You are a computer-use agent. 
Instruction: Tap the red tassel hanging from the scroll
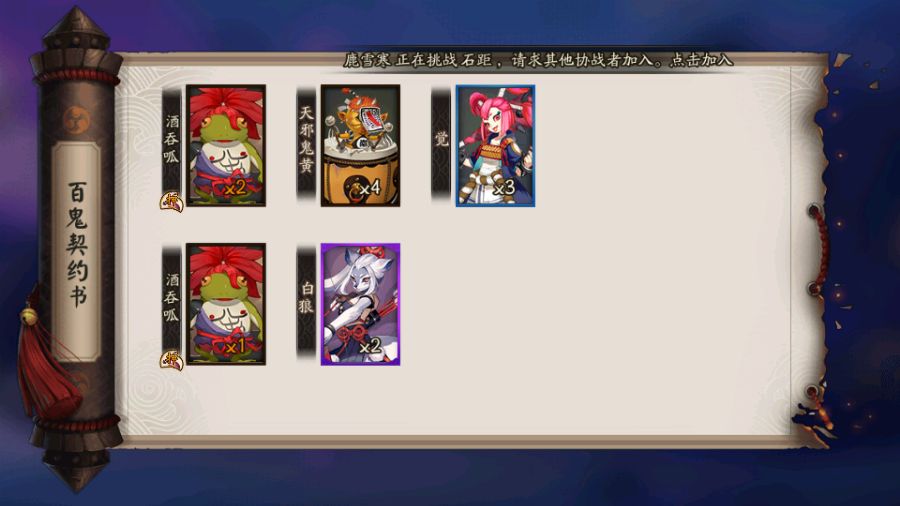click(49, 367)
